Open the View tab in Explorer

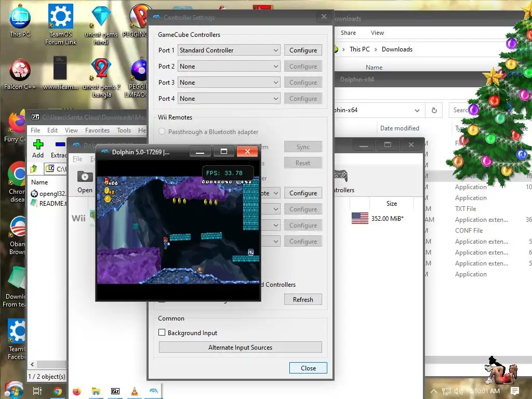coord(377,33)
